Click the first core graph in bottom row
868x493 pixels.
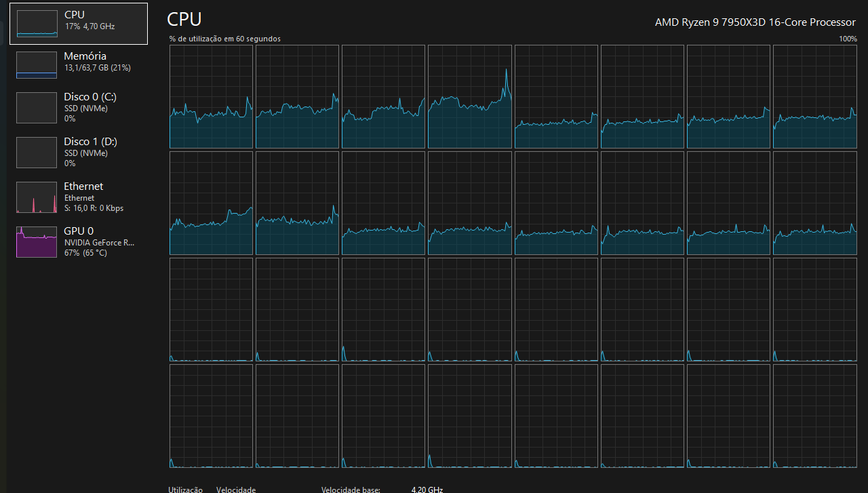pos(211,416)
